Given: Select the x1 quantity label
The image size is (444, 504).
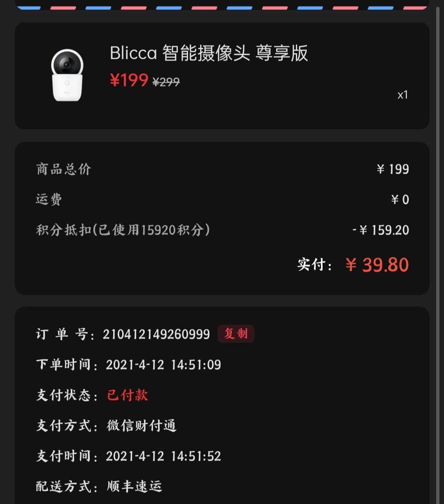Looking at the screenshot, I should (x=403, y=95).
